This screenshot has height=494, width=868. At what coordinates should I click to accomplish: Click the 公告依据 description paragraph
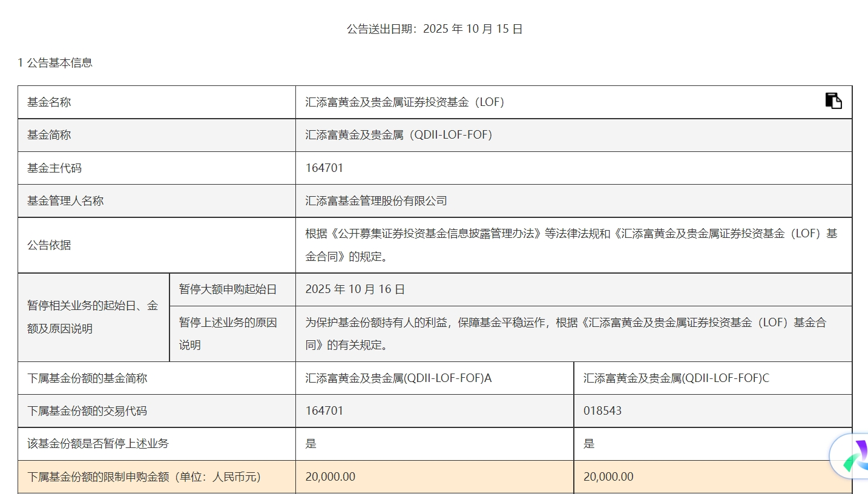click(571, 245)
